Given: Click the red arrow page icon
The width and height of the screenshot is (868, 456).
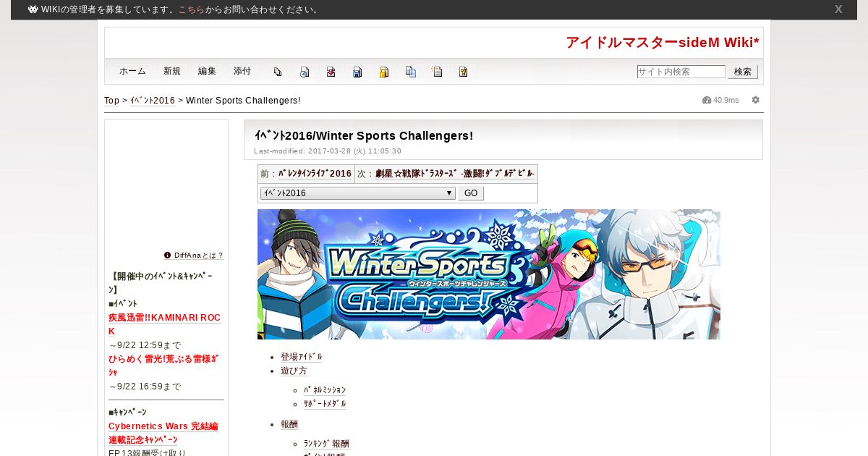Looking at the screenshot, I should 331,72.
